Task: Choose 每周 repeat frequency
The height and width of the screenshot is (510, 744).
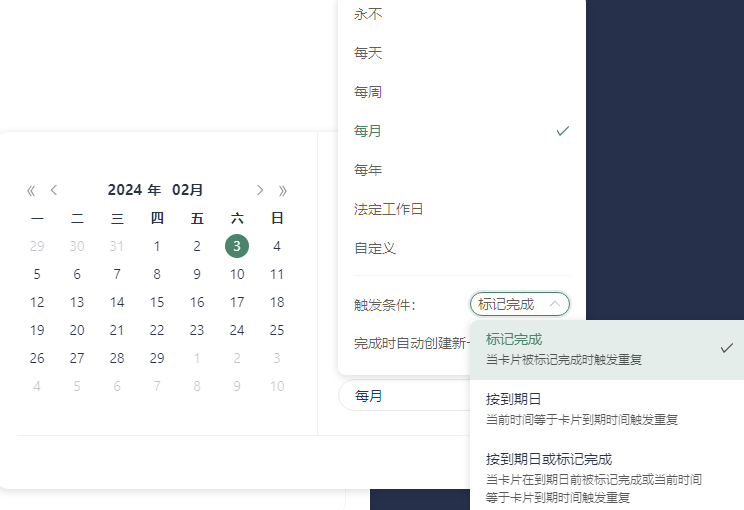Action: (368, 92)
